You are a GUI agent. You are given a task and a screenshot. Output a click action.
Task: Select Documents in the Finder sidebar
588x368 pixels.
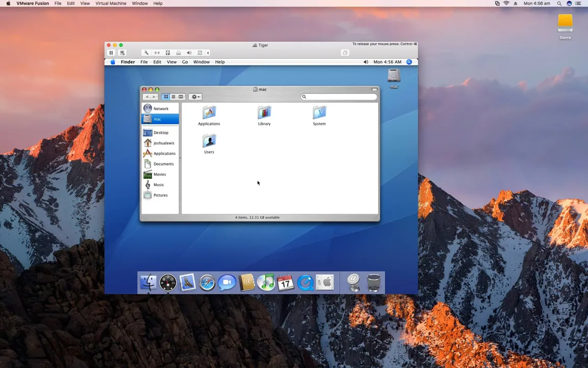point(160,164)
